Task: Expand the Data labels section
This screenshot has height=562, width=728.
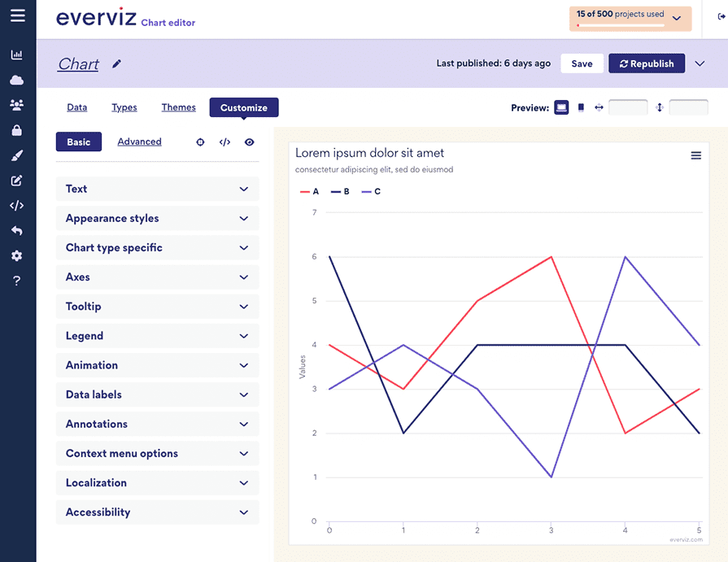Action: pos(157,394)
